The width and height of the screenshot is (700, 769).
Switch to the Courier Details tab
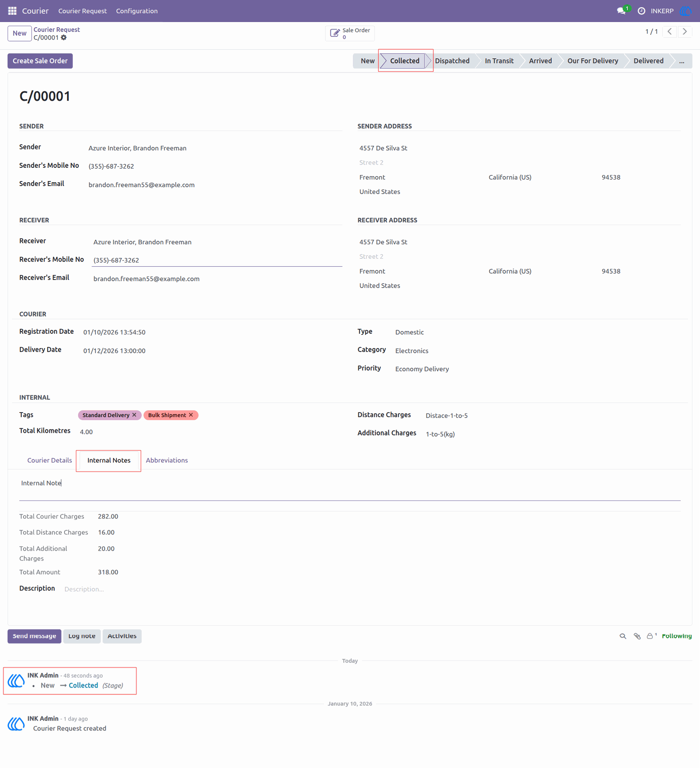[x=50, y=460]
